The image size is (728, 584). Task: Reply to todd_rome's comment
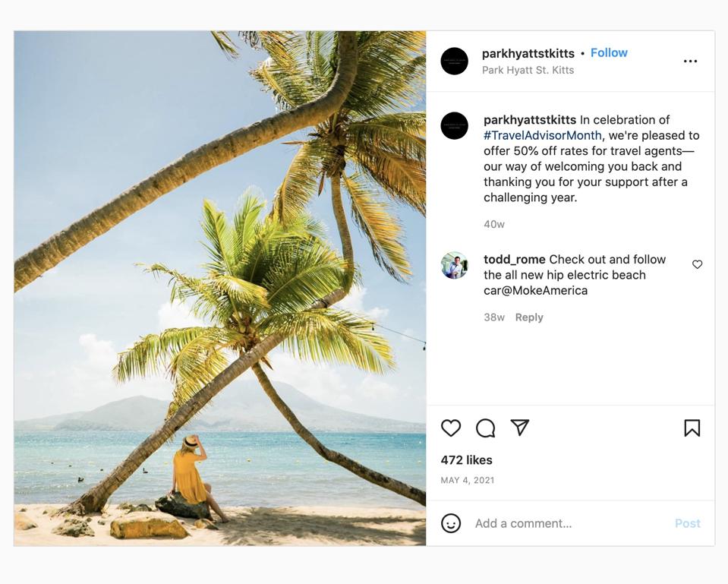tap(529, 317)
